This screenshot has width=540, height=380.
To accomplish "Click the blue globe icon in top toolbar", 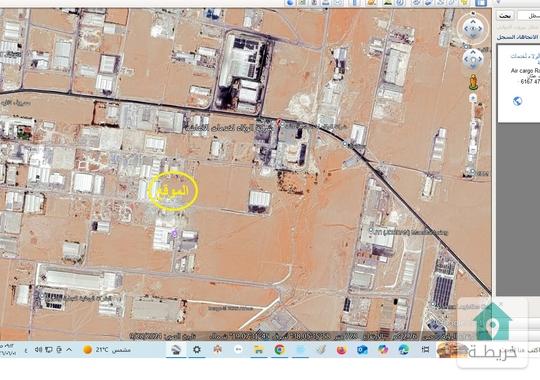I will point(290,3).
